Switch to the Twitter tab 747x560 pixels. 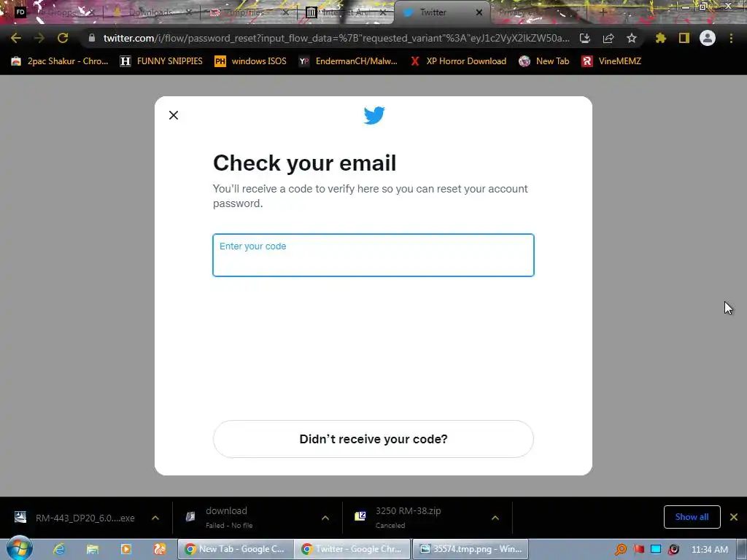click(x=433, y=12)
